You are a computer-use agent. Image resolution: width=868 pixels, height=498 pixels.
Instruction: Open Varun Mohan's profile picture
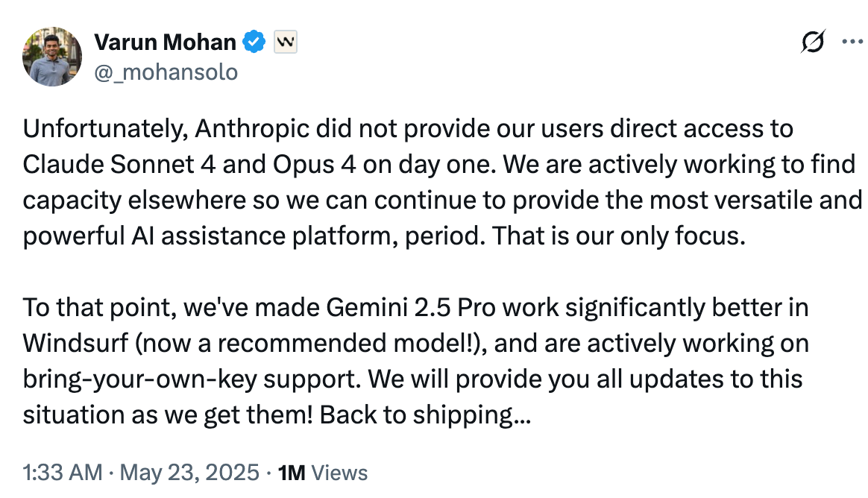click(x=52, y=57)
